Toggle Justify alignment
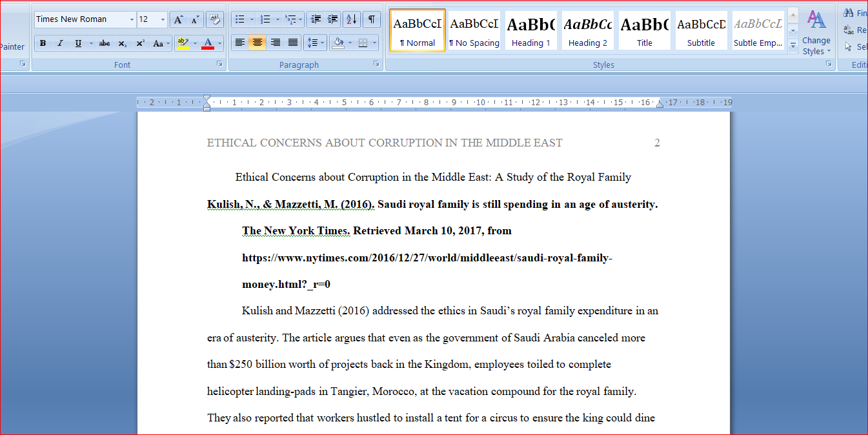The image size is (868, 435). click(x=292, y=43)
